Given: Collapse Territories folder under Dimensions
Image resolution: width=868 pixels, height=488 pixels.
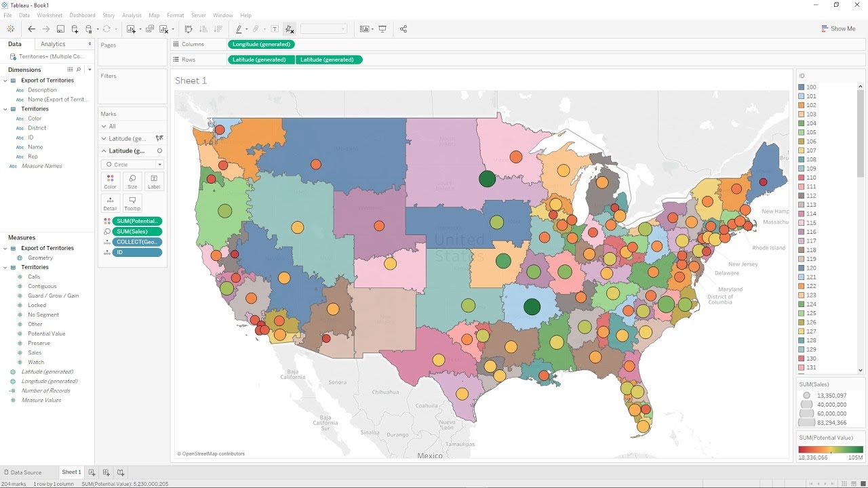Looking at the screenshot, I should click(5, 109).
